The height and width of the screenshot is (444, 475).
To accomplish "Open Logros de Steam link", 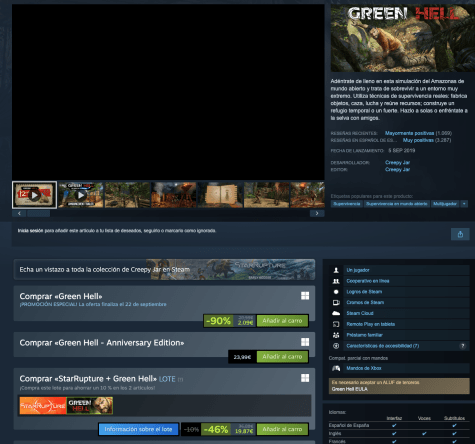I will click(364, 292).
